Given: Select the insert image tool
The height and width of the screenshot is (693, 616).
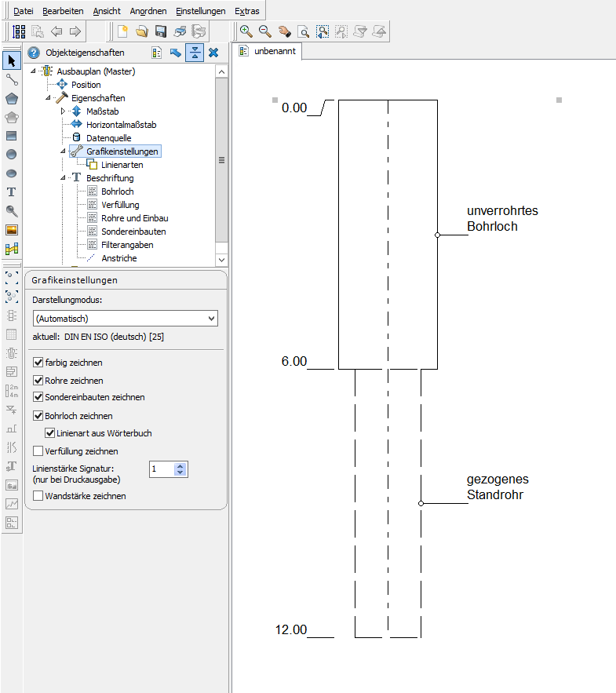Looking at the screenshot, I should coord(12,230).
